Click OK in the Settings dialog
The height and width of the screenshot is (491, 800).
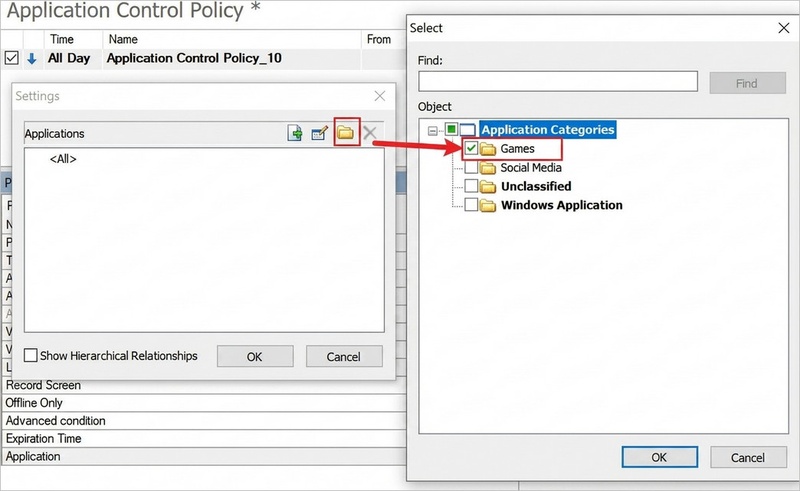click(x=255, y=356)
